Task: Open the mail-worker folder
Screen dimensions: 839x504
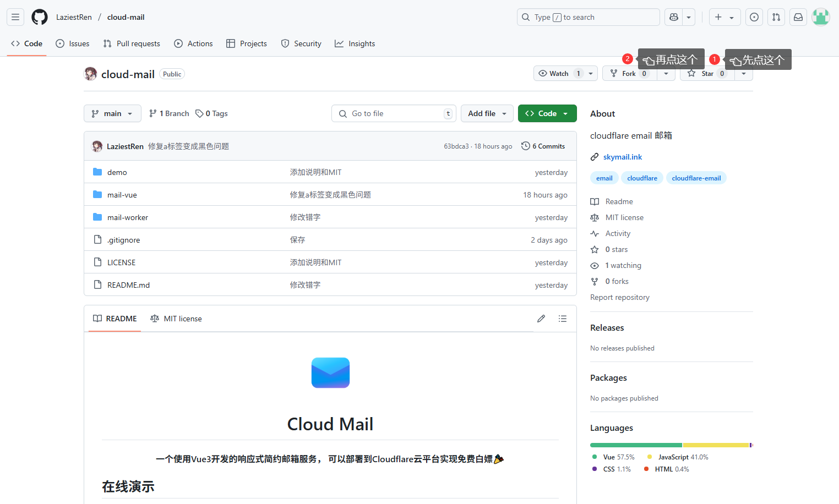Action: tap(128, 217)
